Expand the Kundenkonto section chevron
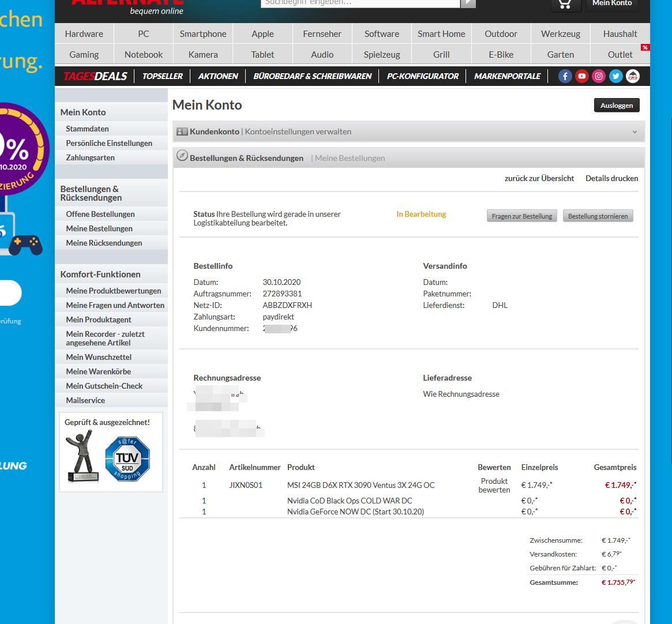Screen dimensions: 672x624 coord(635,132)
